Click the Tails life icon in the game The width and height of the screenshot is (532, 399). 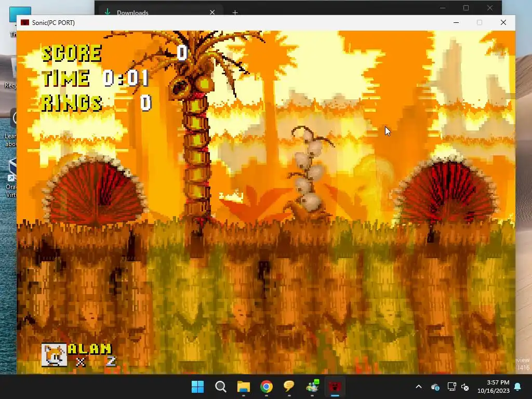point(54,355)
